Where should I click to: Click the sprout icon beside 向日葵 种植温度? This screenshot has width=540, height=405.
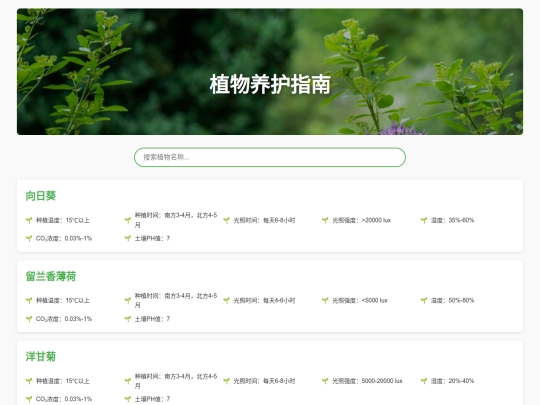coord(29,220)
